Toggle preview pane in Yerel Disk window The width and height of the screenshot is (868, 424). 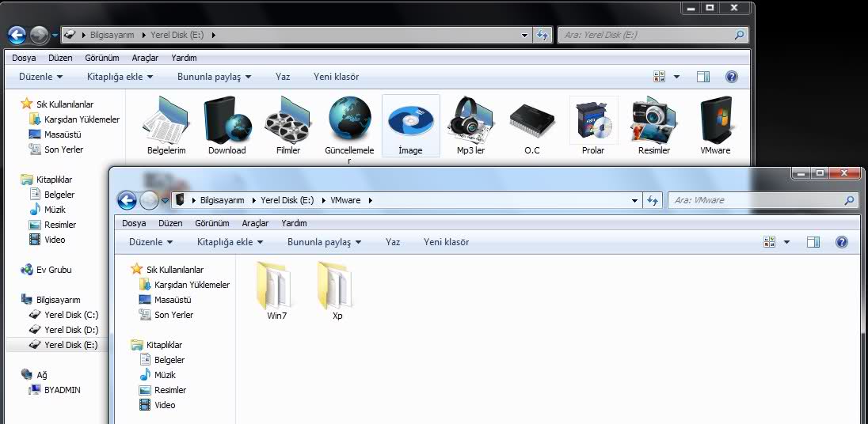point(703,76)
